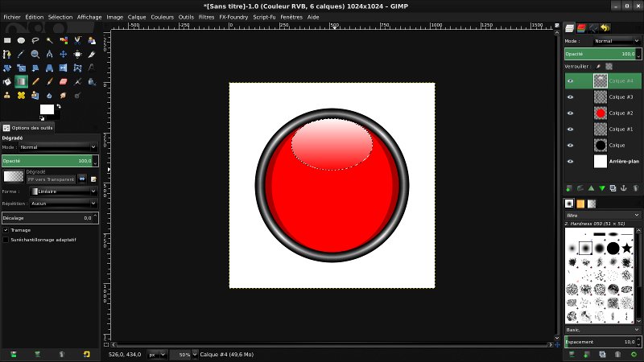Select the Text tool
The width and height of the screenshot is (644, 362).
pos(92,68)
